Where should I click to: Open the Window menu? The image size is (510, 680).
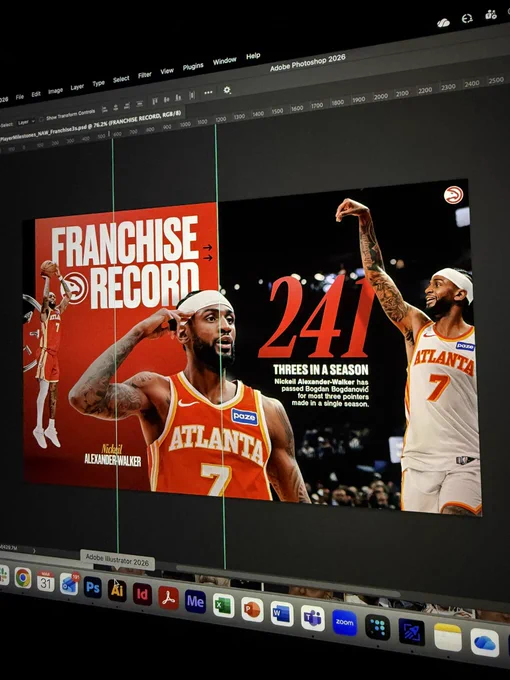coord(225,61)
